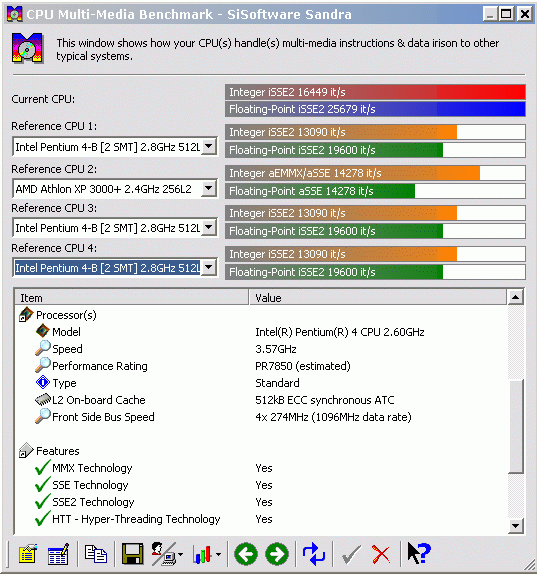Click the What's This help cursor icon
Viewport: 537px width, 574px height.
419,553
